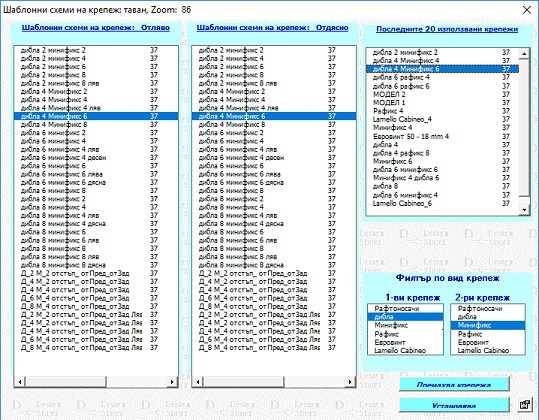The image size is (539, 420).
Task: Pick Lamello Cabineo in 1-ви крепеж filter
Action: (x=405, y=350)
